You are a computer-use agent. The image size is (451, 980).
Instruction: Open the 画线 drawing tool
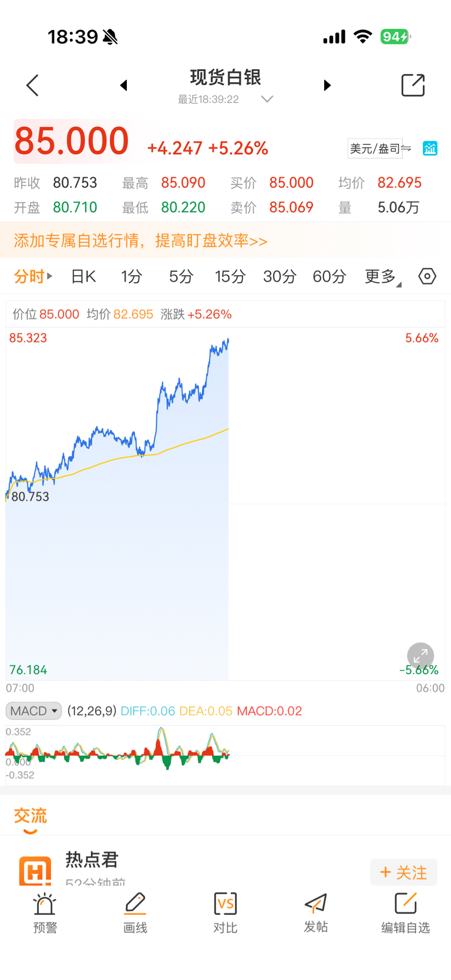(x=135, y=913)
